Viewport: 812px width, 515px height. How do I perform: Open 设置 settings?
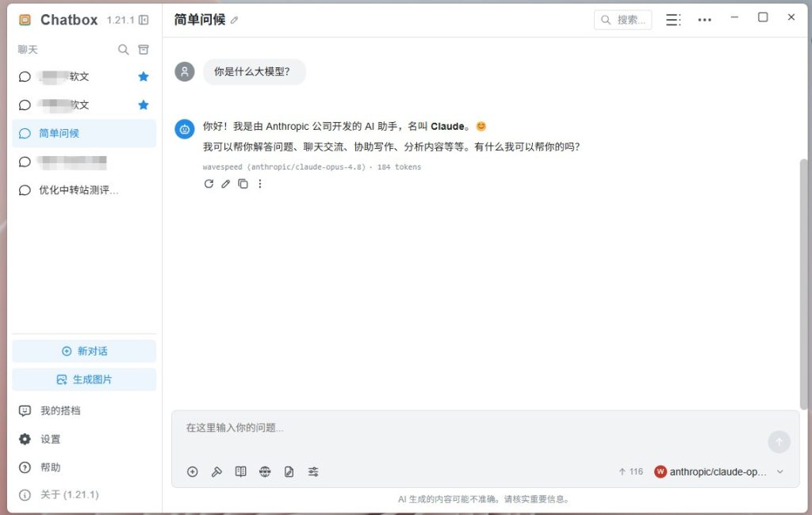[84, 440]
